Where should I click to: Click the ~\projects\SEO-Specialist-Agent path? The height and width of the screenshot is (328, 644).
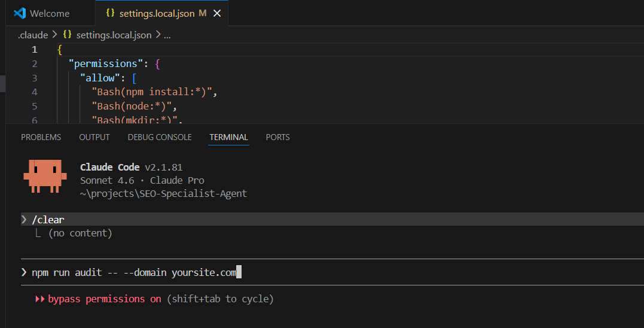coord(163,193)
